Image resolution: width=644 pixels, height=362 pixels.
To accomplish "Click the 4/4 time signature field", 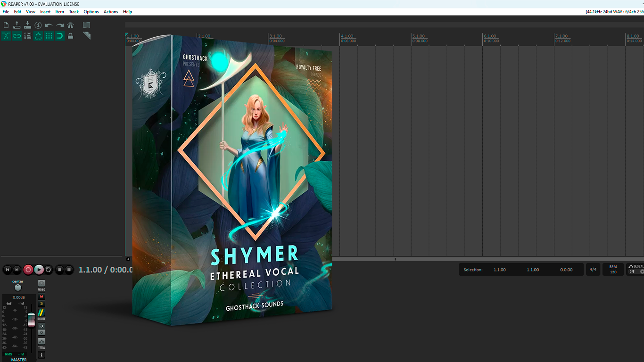I will [x=593, y=270].
